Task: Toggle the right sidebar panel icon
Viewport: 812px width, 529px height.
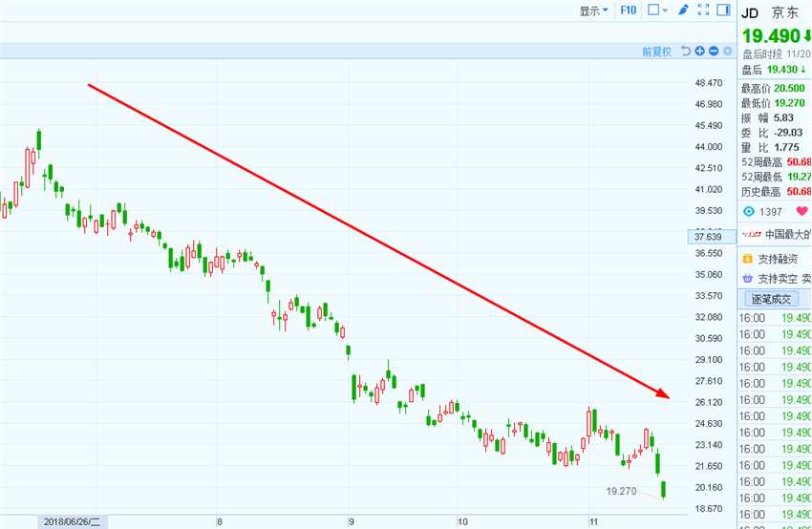Action: (x=723, y=10)
